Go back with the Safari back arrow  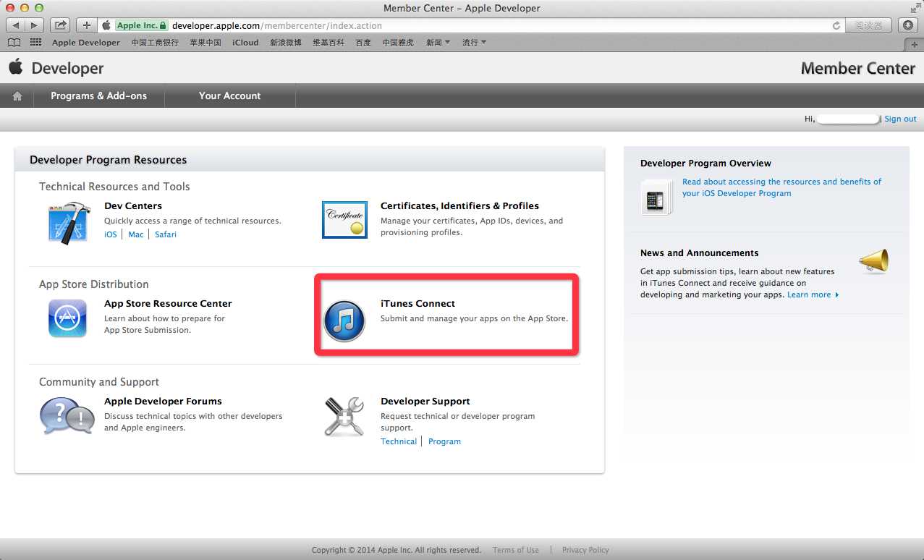[16, 25]
